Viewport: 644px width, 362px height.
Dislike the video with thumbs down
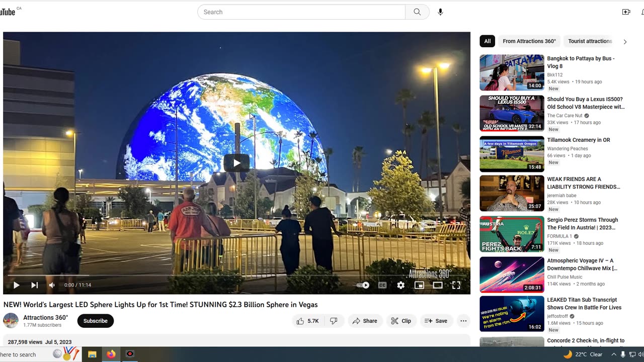[x=334, y=321]
